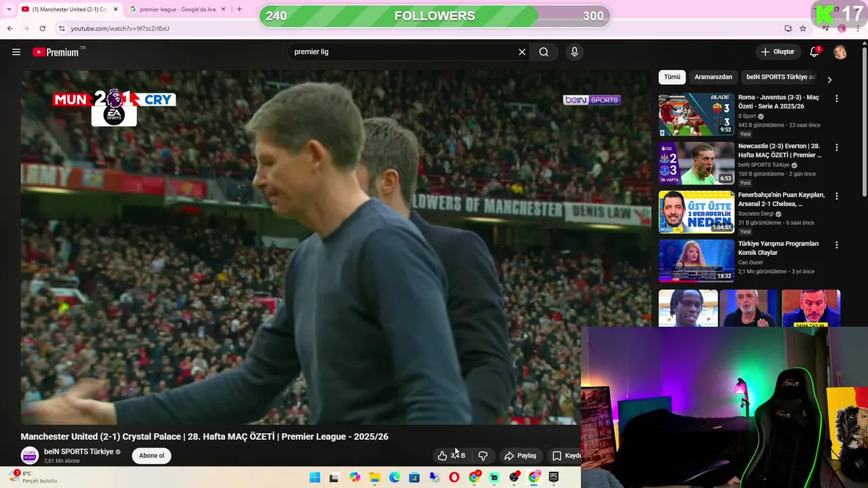
Task: Click the 'Kaydet' save button
Action: pyautogui.click(x=565, y=455)
